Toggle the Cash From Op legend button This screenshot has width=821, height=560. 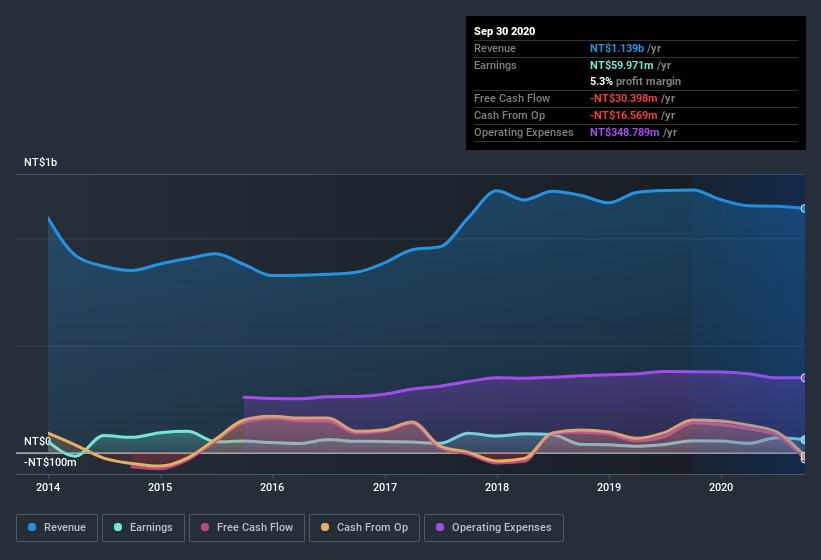click(x=364, y=528)
